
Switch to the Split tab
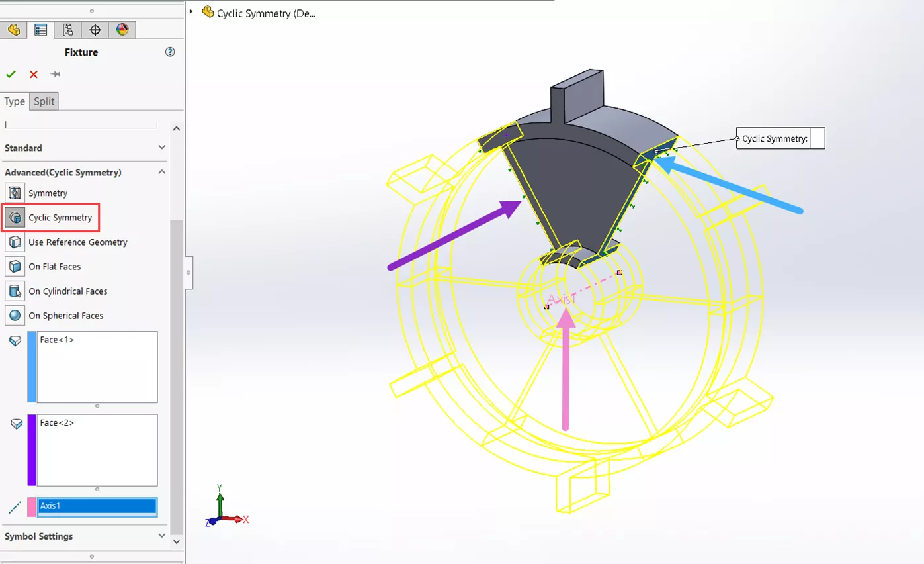pyautogui.click(x=44, y=101)
